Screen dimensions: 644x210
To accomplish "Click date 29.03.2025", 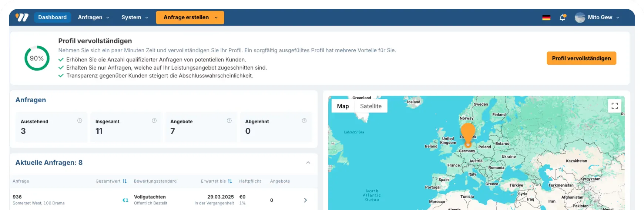I will tap(221, 197).
